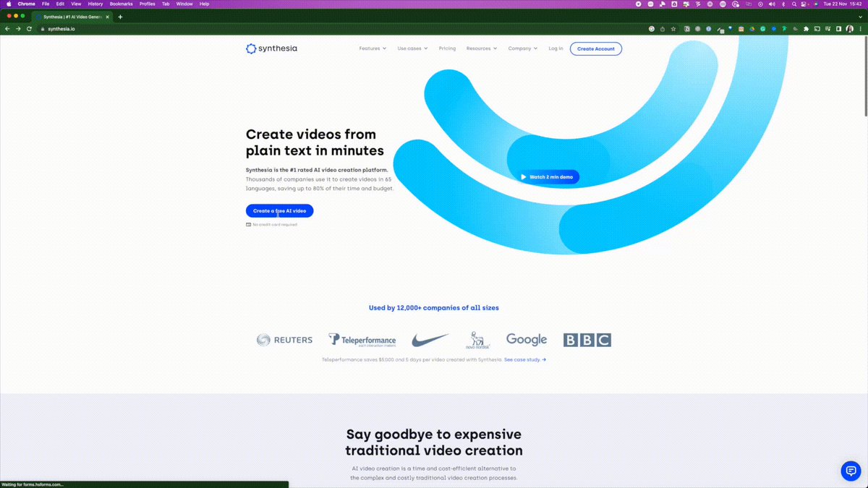Open macOS Spotlight search icon
The height and width of the screenshot is (488, 868).
pyautogui.click(x=793, y=4)
